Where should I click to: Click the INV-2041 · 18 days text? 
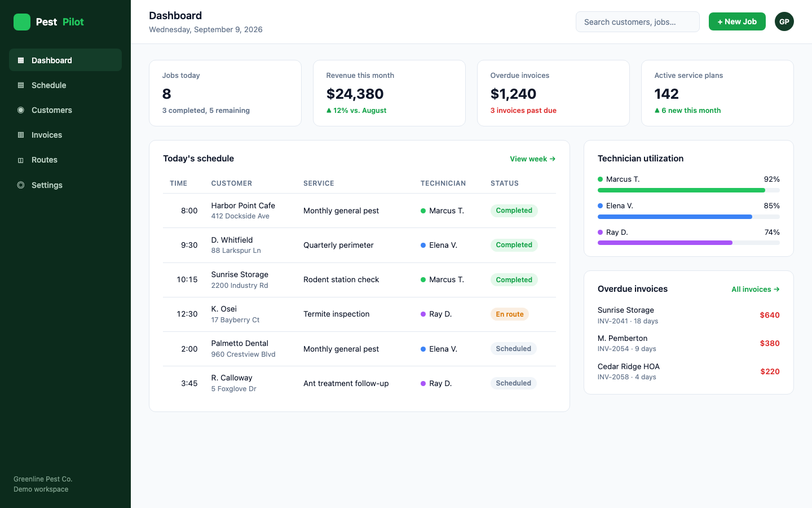click(x=628, y=321)
